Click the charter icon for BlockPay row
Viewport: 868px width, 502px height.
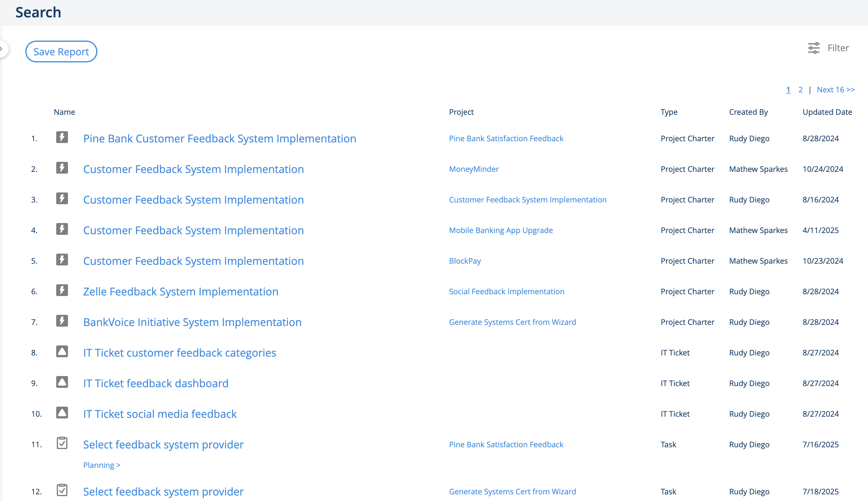click(x=62, y=260)
